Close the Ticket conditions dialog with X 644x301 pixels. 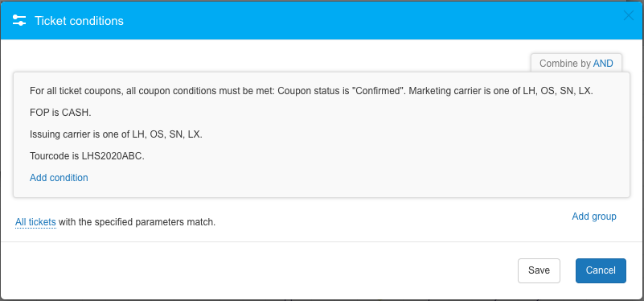(629, 15)
